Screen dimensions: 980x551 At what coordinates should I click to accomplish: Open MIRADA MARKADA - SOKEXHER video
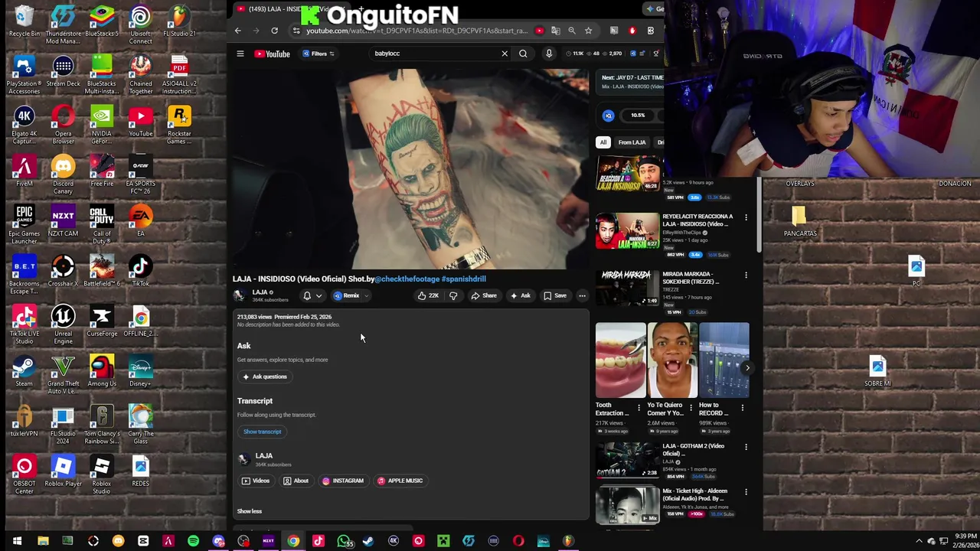coord(627,288)
